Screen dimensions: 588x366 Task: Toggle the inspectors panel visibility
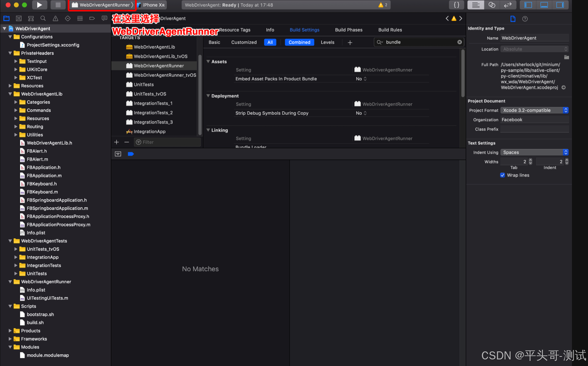point(560,5)
